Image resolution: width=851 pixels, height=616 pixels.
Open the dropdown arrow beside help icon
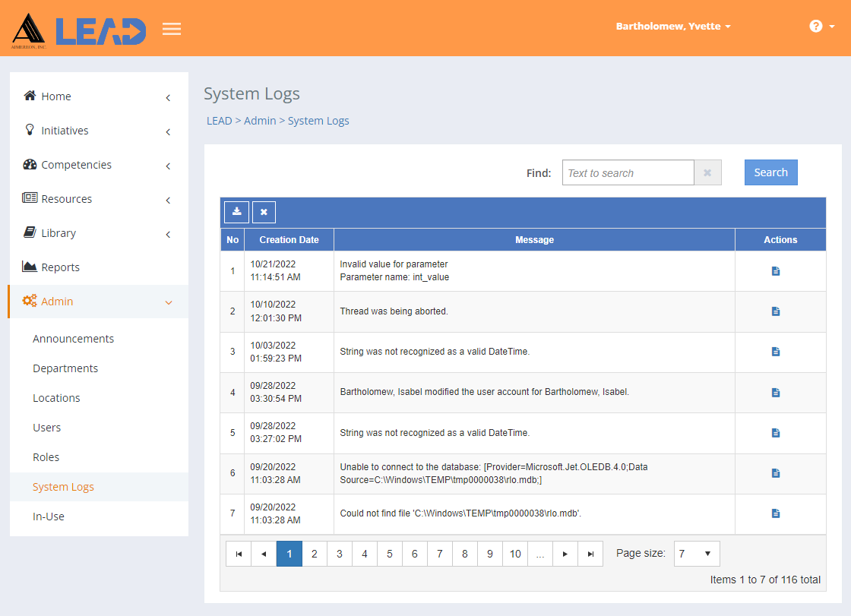click(831, 27)
